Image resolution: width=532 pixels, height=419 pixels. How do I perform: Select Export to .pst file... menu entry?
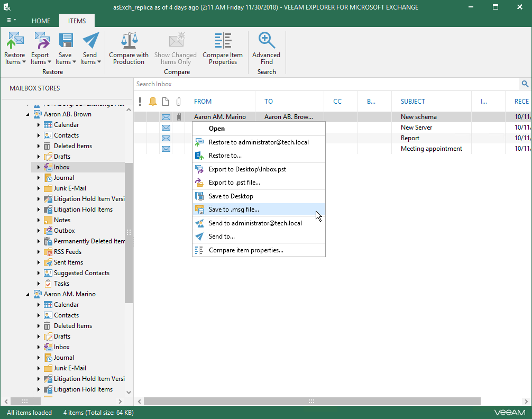click(x=234, y=183)
